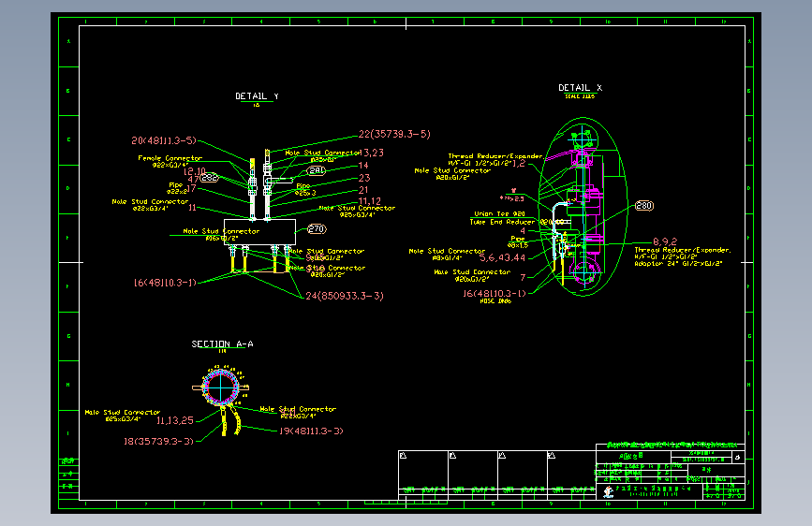The image size is (812, 526).
Task: Click the 8,9,2 item callout
Action: click(664, 241)
